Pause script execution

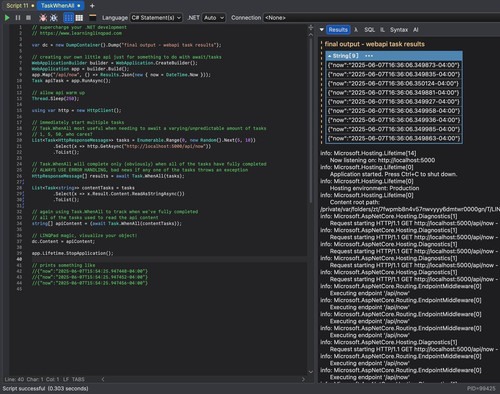point(18,18)
